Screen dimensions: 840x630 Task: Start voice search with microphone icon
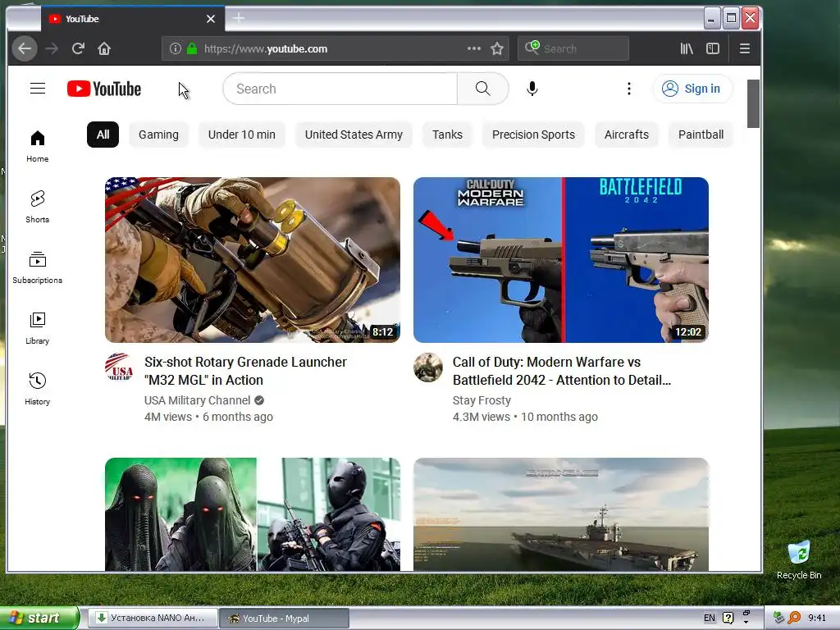click(x=532, y=89)
